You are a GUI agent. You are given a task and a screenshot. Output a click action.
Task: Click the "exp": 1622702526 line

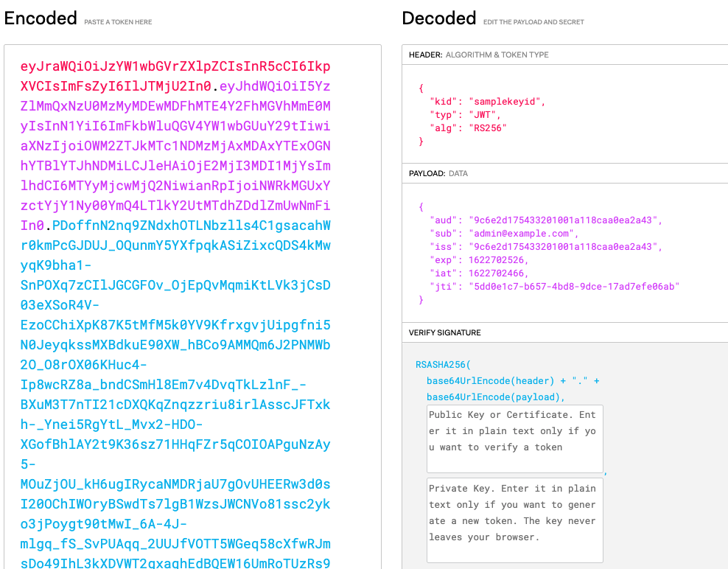coord(479,260)
